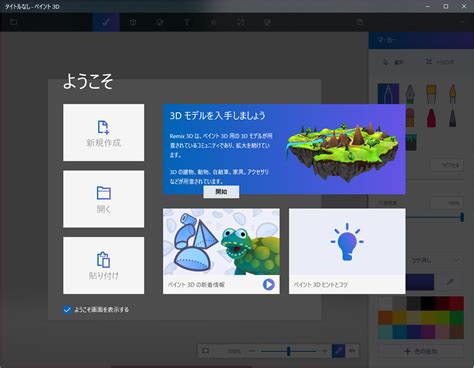
Task: Select the Oil brush tool
Action: (x=431, y=94)
